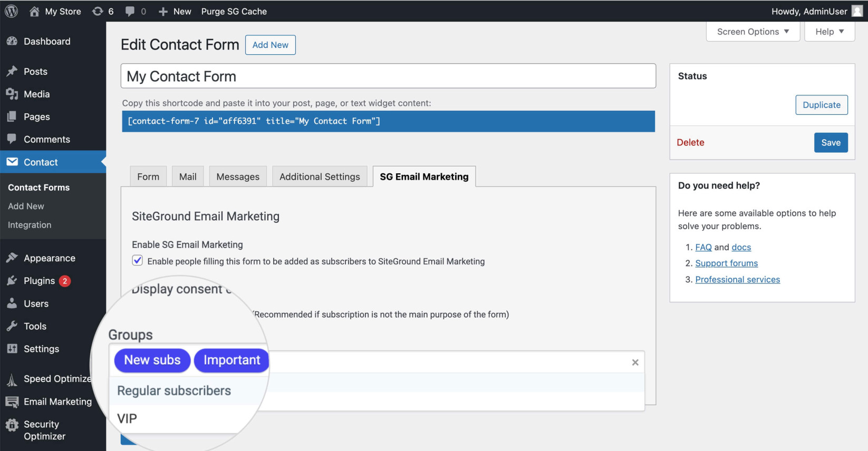Switch to the Form tab

click(148, 177)
